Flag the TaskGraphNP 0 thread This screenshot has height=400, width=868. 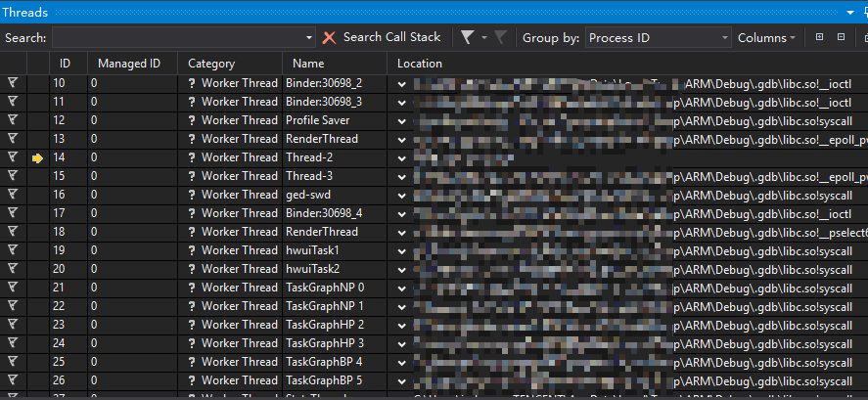tap(13, 288)
